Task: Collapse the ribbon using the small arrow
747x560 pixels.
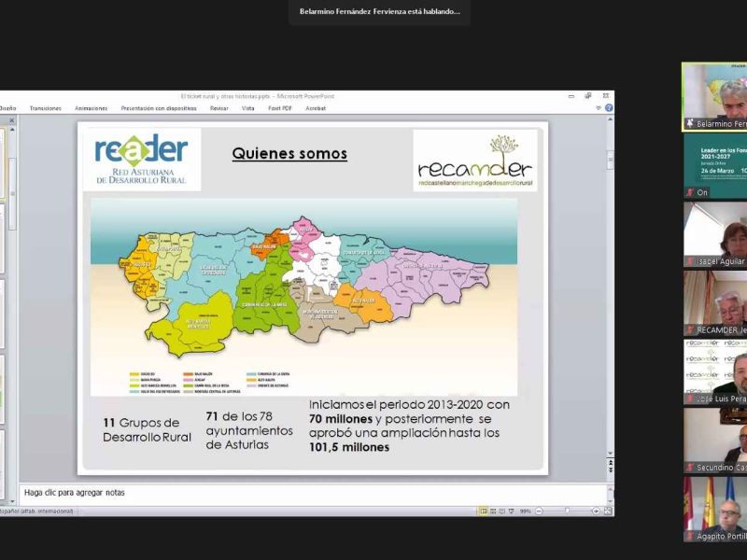Action: click(x=599, y=108)
